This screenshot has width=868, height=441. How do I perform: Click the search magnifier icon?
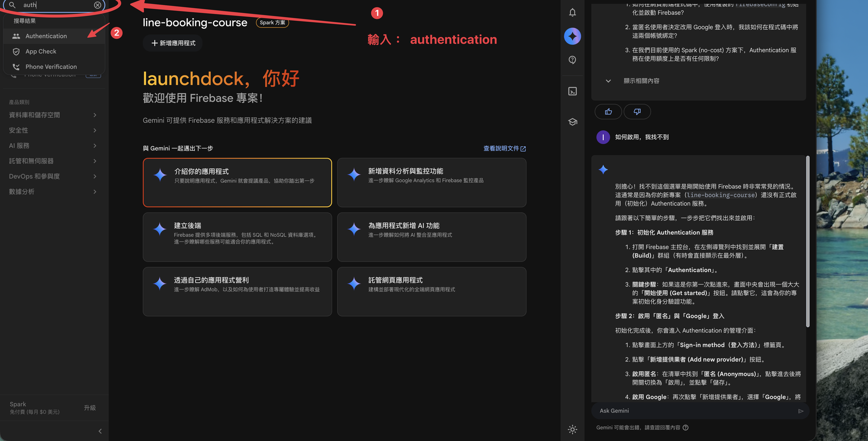pyautogui.click(x=13, y=5)
